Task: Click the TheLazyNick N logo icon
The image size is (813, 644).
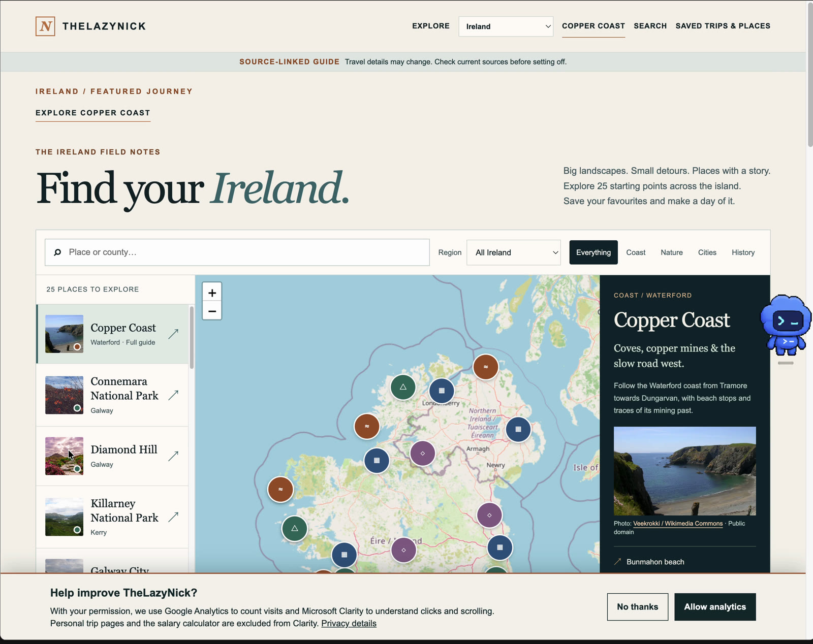Action: [x=45, y=26]
